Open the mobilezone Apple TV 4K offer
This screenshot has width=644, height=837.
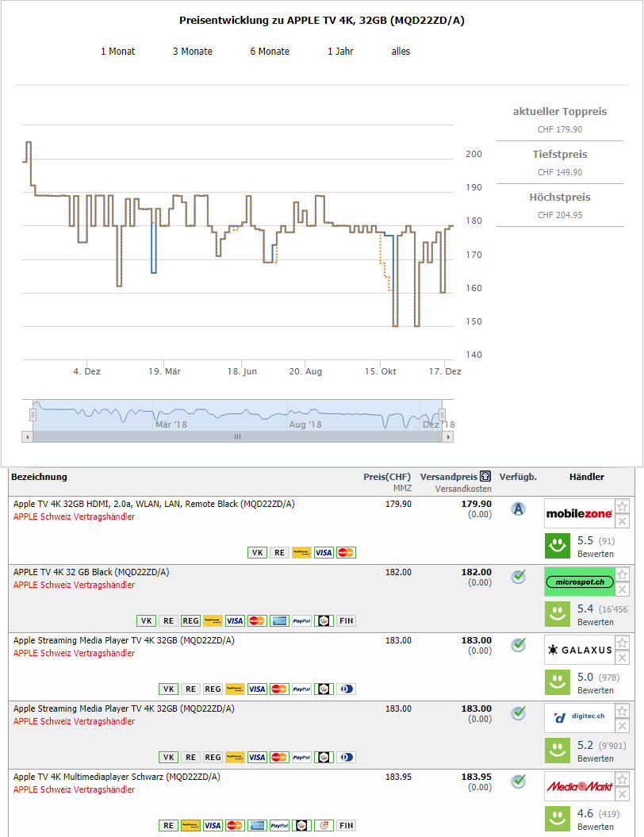click(x=154, y=504)
